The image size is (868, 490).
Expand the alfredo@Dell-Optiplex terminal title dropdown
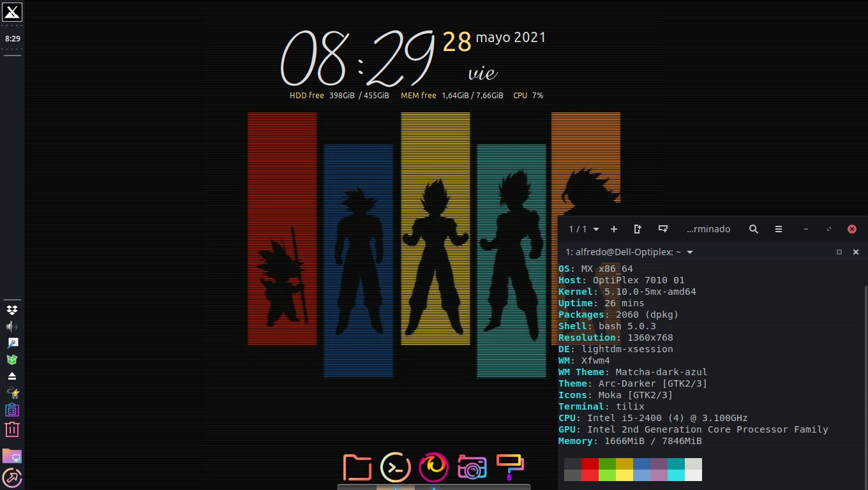(690, 252)
